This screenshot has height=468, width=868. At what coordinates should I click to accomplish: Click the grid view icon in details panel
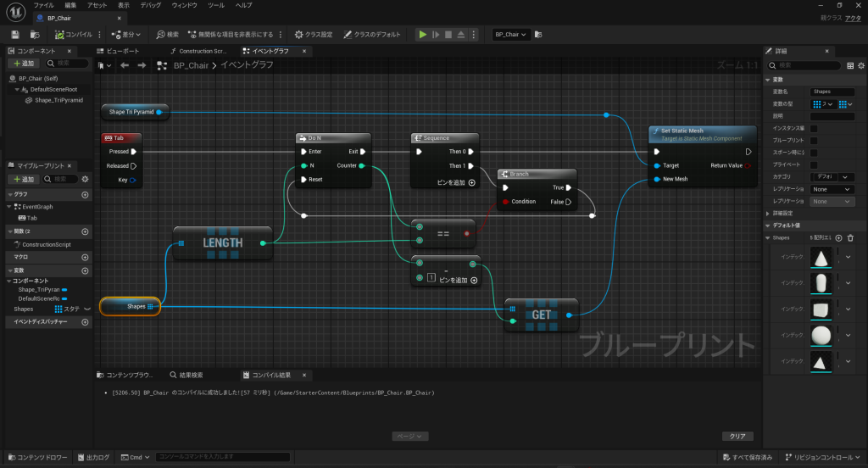point(850,65)
